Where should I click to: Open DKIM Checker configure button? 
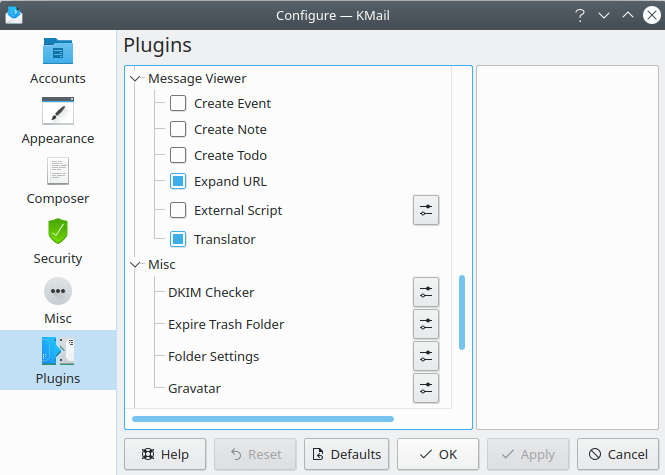tap(426, 292)
